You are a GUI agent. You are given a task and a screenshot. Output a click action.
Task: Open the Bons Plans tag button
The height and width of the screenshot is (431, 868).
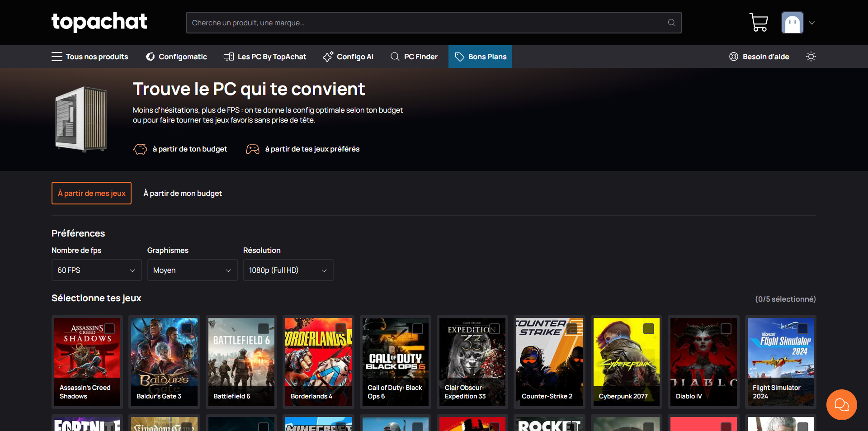pyautogui.click(x=480, y=57)
